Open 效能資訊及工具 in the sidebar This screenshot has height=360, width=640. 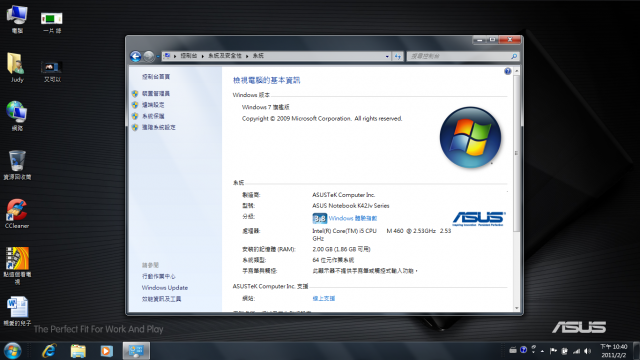coord(162,299)
